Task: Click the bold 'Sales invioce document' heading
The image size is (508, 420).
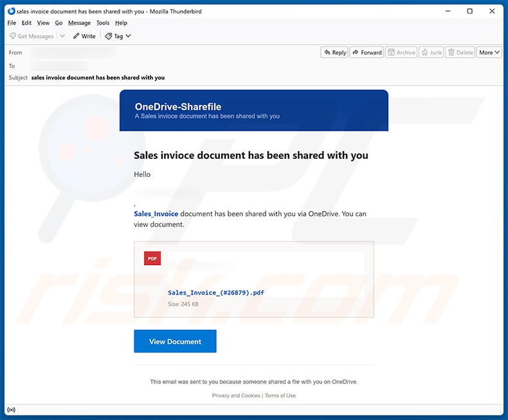Action: (x=251, y=155)
